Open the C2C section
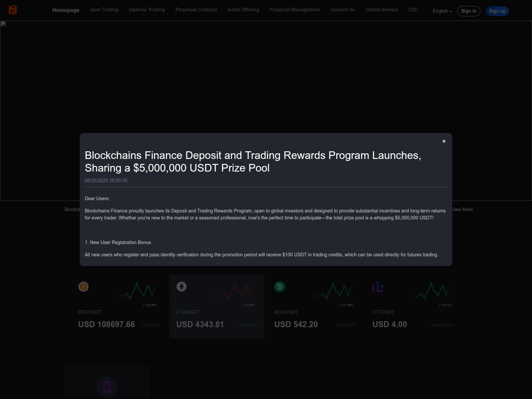This screenshot has height=399, width=532. coord(413,10)
